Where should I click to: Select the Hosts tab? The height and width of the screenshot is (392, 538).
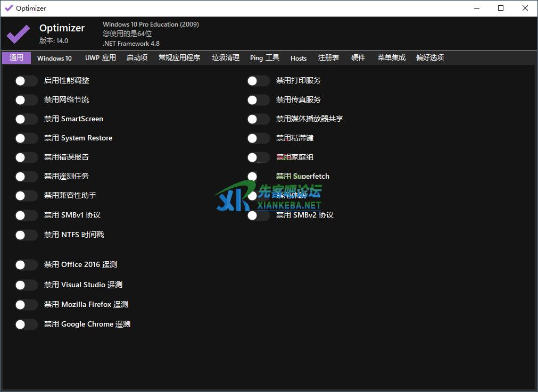click(x=299, y=58)
